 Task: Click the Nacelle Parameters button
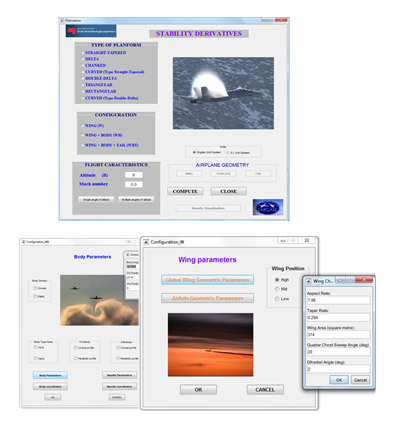pos(120,375)
